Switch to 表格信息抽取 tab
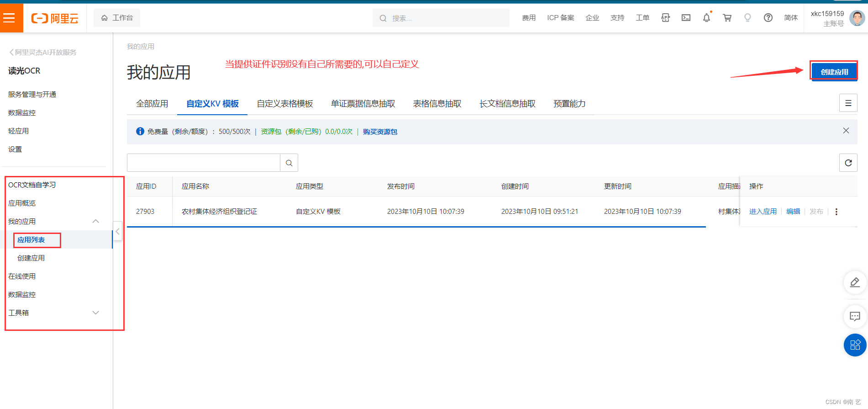The width and height of the screenshot is (868, 409). 437,104
